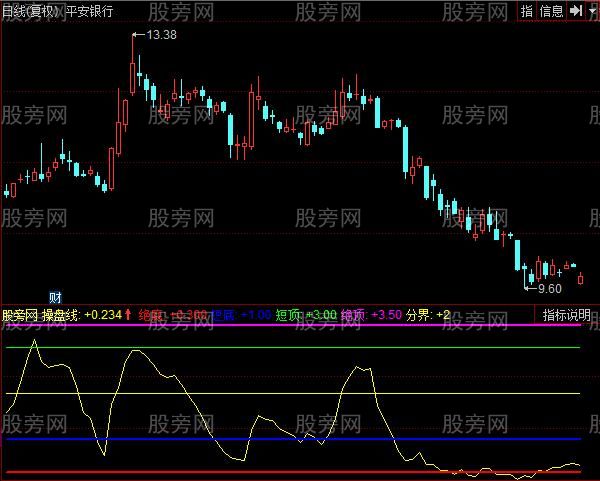
Task: Select the 操盘线 +0.234 indicator label
Action: (82, 315)
